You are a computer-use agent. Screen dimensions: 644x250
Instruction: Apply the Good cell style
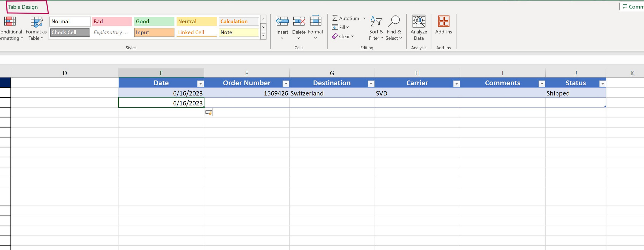[154, 21]
